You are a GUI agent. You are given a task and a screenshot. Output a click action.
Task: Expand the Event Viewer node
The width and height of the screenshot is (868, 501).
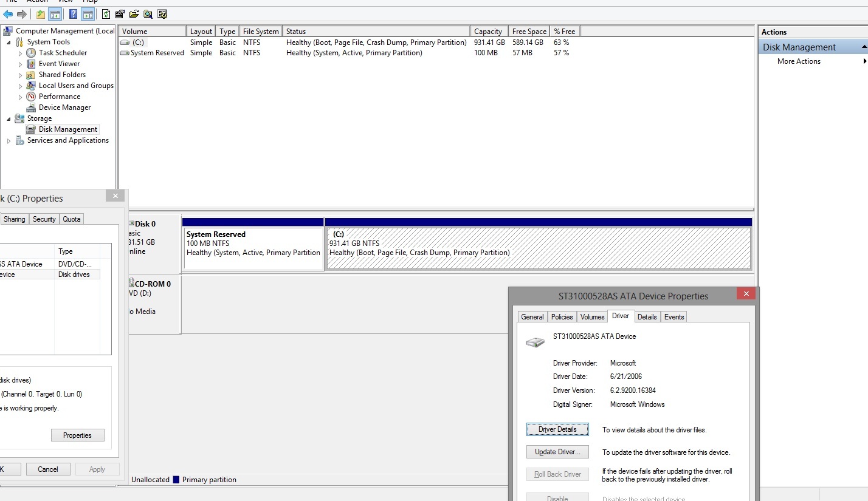coord(20,64)
